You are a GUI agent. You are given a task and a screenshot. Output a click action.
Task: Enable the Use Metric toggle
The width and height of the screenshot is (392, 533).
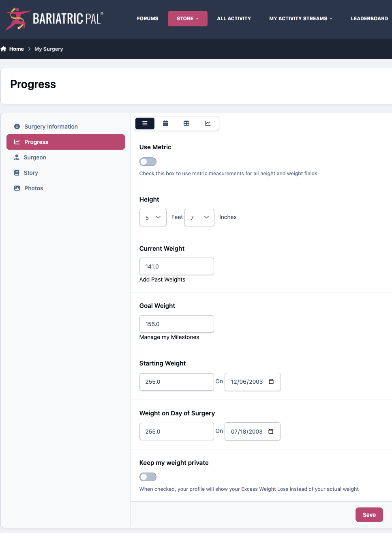148,162
